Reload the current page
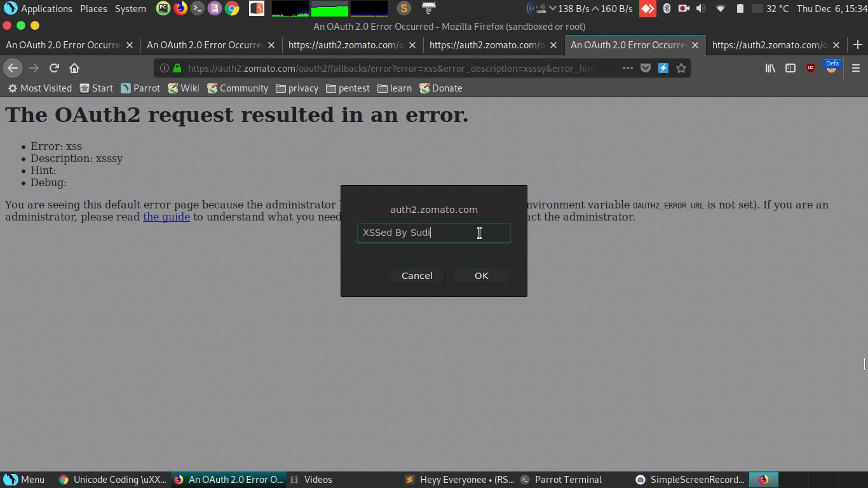Screen dimensions: 868x488 click(x=54, y=68)
